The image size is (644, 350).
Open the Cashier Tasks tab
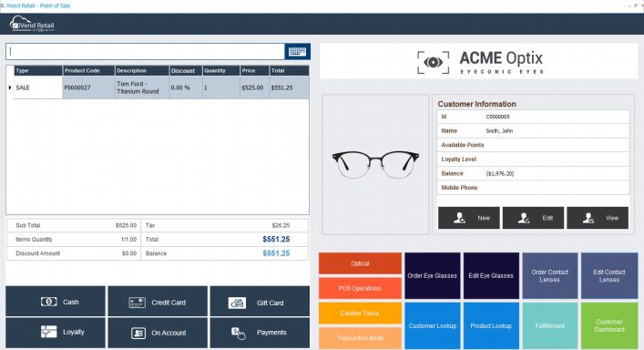(360, 313)
